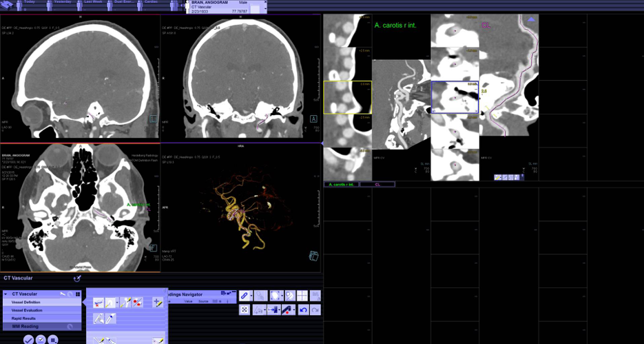This screenshot has width=644, height=344.
Task: Open the Vessel Evaluation step
Action: (42, 310)
